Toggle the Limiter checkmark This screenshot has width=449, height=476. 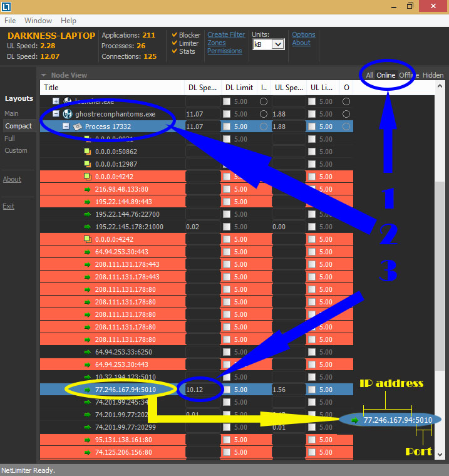click(x=174, y=43)
